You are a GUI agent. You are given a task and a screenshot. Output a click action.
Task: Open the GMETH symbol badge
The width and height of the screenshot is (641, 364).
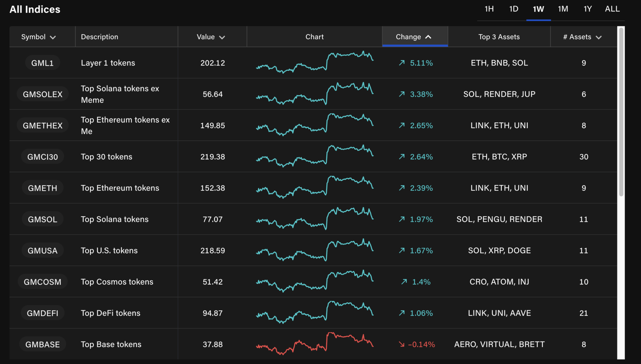tap(42, 188)
